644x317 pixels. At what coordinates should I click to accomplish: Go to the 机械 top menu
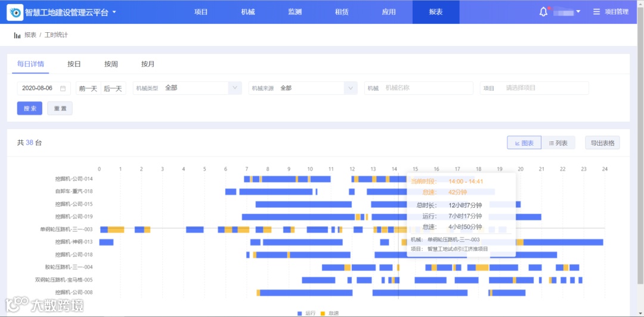point(248,12)
